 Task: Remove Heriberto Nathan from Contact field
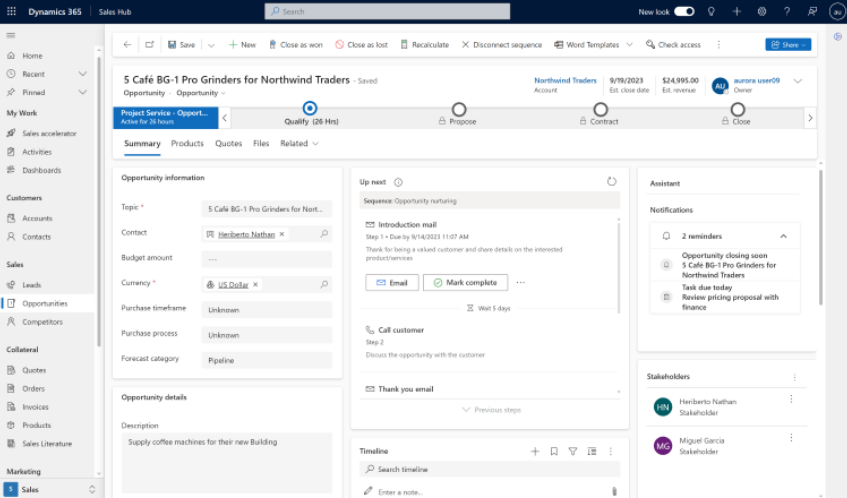[282, 234]
